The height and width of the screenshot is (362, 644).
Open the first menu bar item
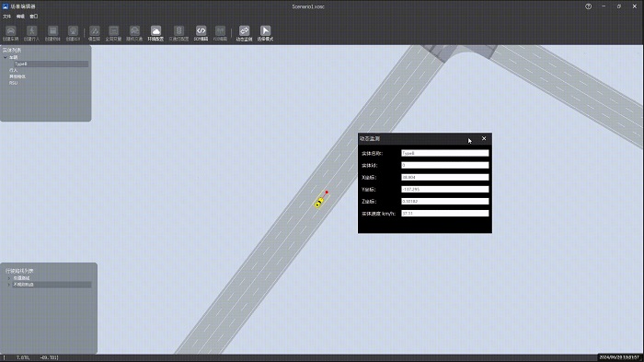[7, 17]
